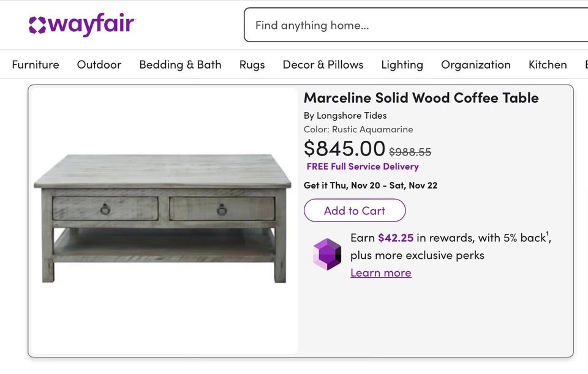The image size is (588, 374).
Task: Click the $845.00 sale price
Action: (x=344, y=149)
